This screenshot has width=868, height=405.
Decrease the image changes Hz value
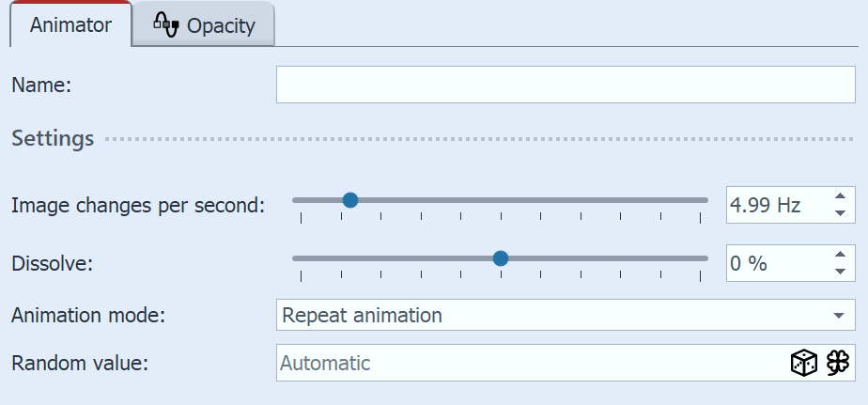[x=840, y=213]
